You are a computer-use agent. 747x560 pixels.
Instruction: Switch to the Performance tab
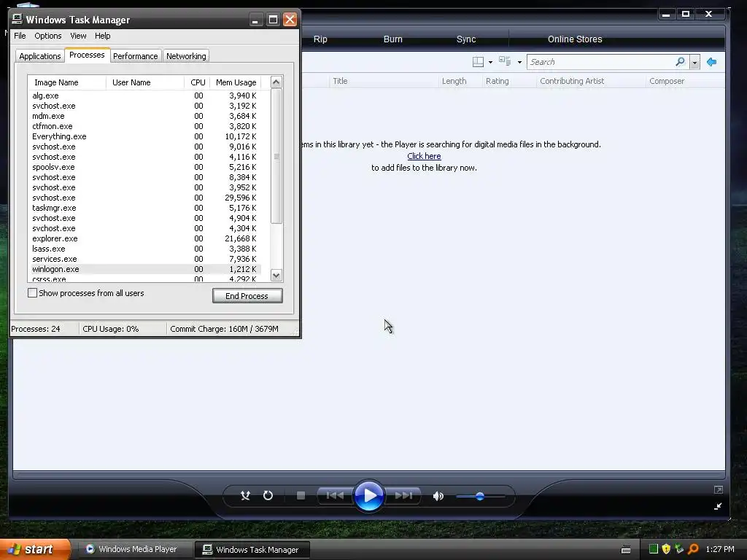[x=135, y=56]
